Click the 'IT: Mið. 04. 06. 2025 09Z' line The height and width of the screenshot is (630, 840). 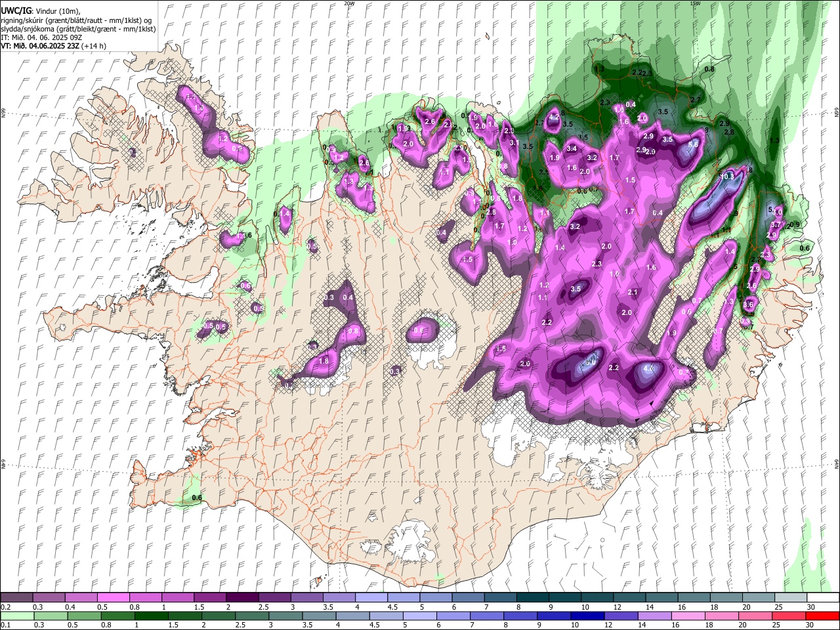pyautogui.click(x=41, y=37)
